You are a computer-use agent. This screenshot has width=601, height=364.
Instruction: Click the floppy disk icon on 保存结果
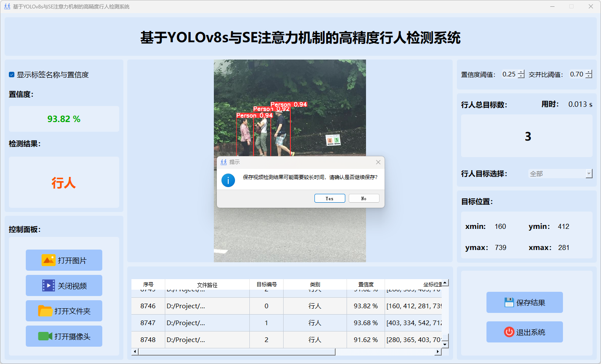coord(509,302)
